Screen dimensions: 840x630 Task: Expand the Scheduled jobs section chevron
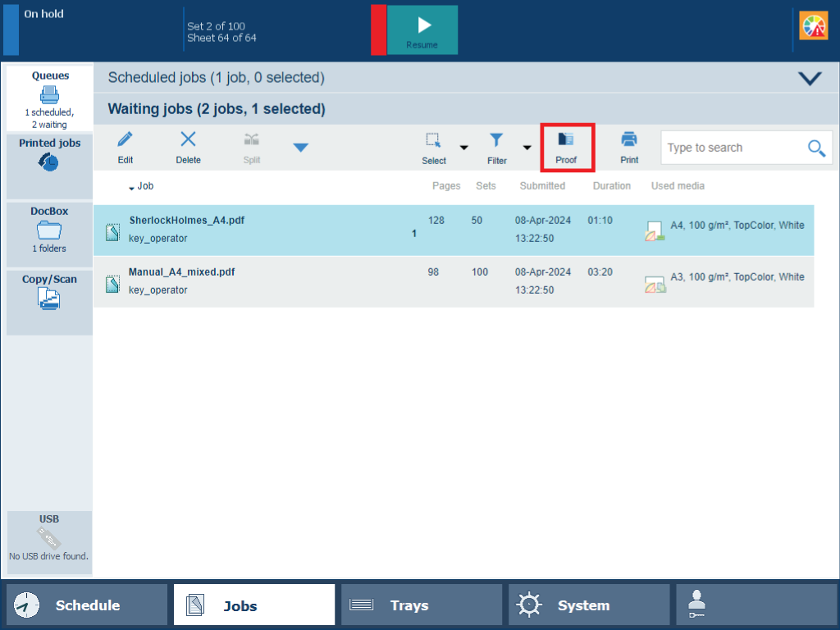pos(810,78)
